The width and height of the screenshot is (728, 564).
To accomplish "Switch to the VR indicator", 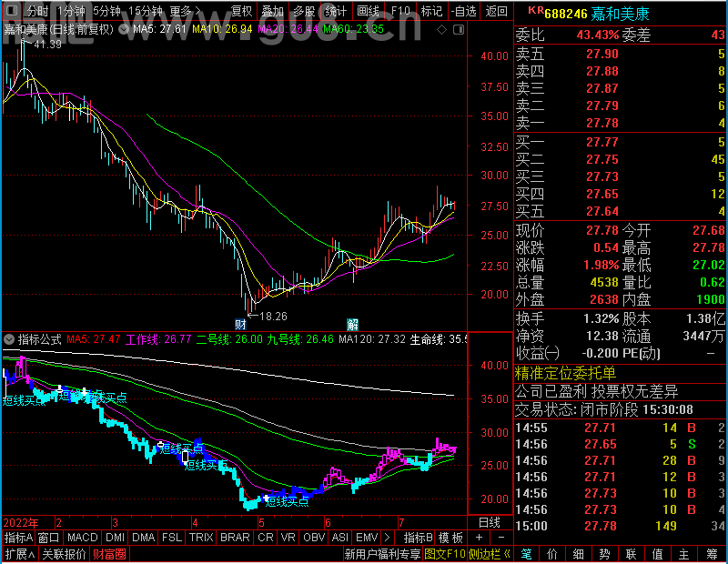I will click(288, 538).
